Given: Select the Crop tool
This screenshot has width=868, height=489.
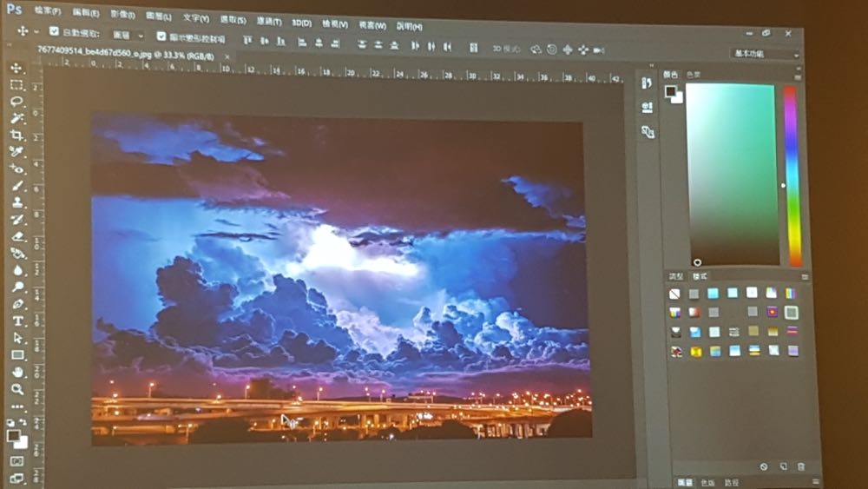Looking at the screenshot, I should (17, 135).
